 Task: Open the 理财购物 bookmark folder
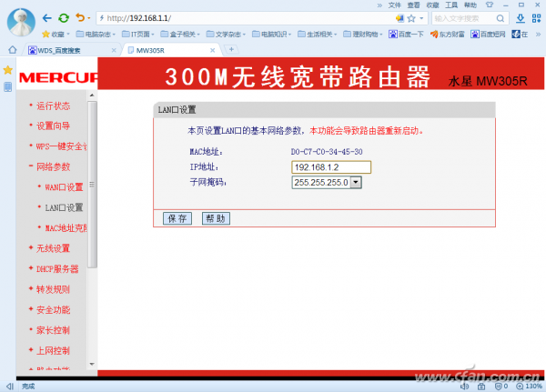pyautogui.click(x=363, y=35)
